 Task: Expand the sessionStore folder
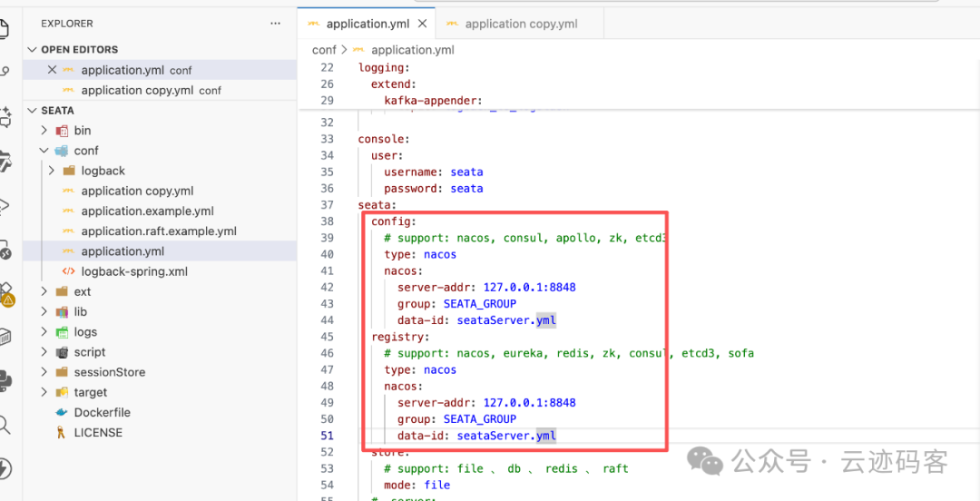[44, 372]
